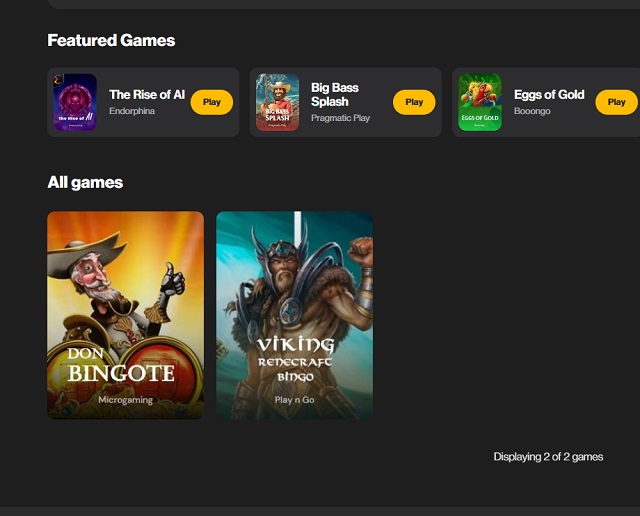Click the 'Booongo' provider label
This screenshot has height=516, width=640.
(x=532, y=111)
